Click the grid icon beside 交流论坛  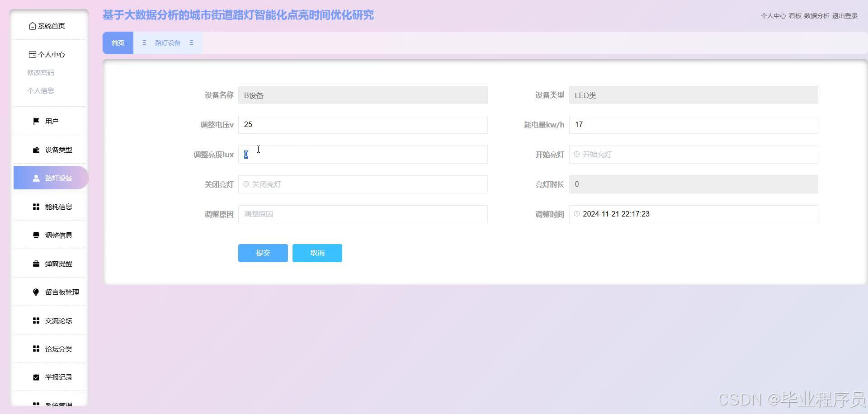point(36,320)
